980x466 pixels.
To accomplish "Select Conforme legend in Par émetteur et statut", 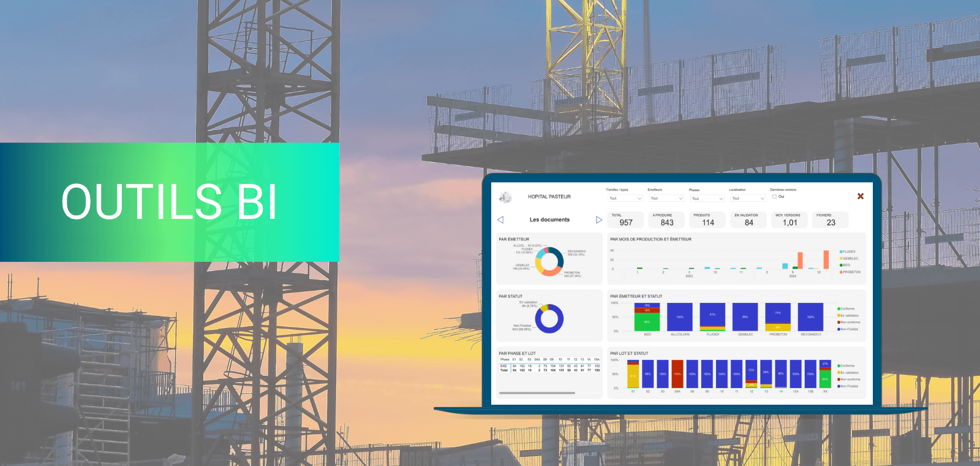I will [846, 309].
